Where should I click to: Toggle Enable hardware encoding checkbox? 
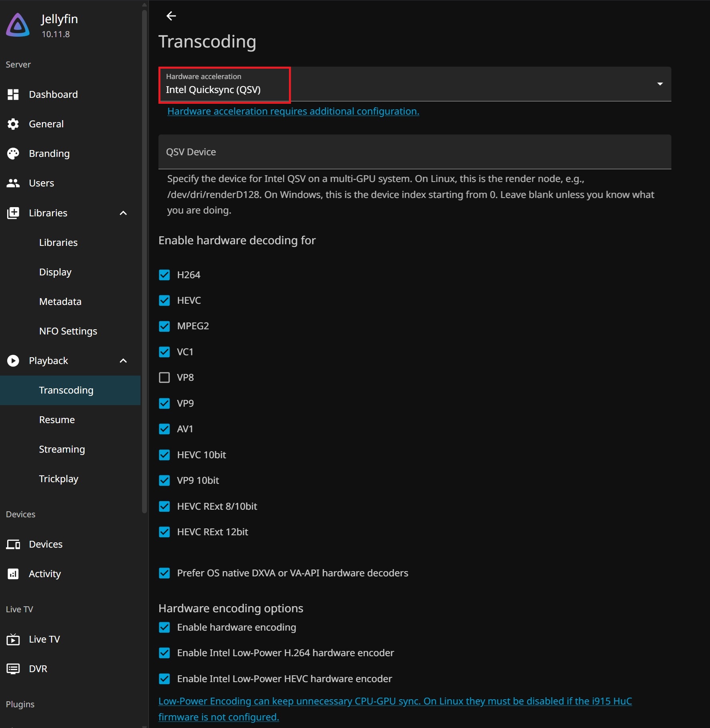164,627
